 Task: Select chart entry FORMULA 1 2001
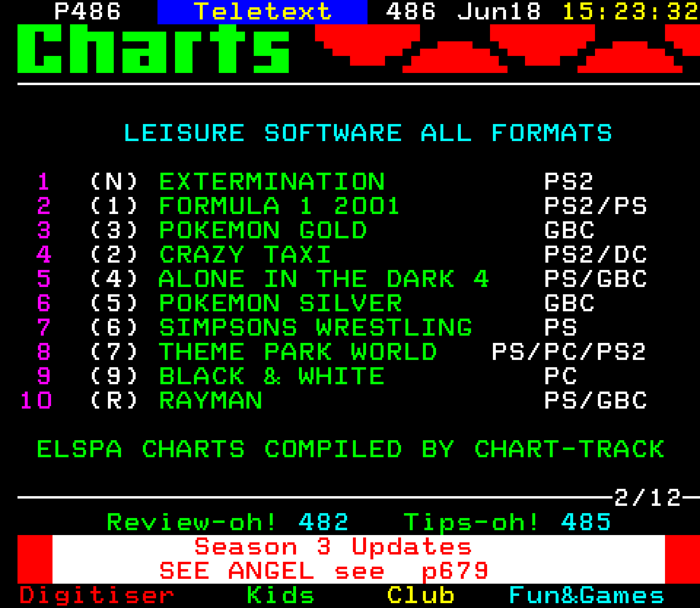(279, 206)
